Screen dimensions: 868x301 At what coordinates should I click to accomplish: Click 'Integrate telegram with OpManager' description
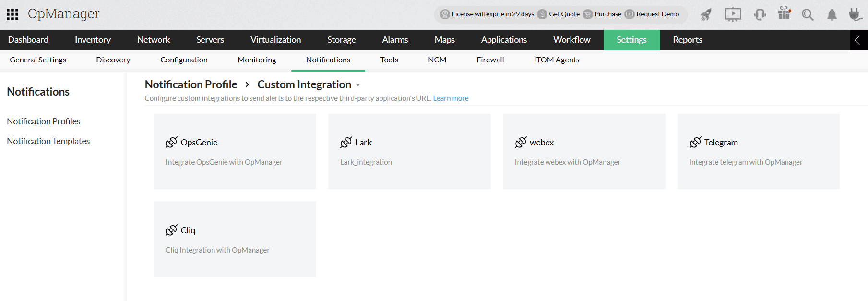[746, 162]
